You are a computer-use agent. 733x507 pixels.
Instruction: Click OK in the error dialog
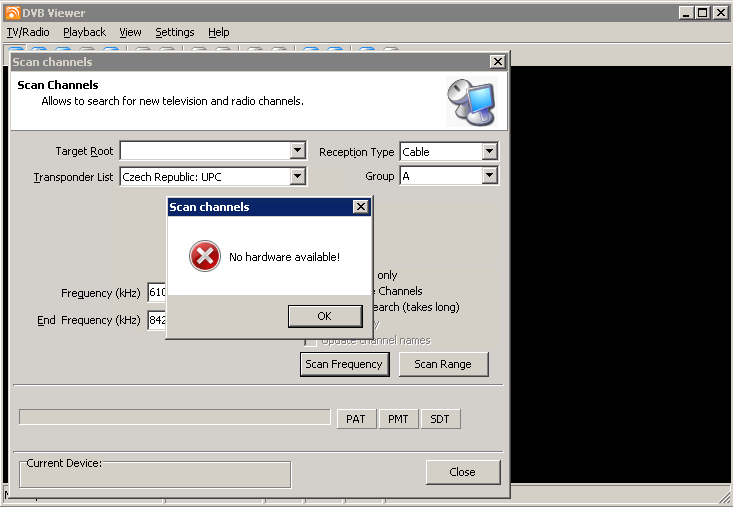coord(325,316)
